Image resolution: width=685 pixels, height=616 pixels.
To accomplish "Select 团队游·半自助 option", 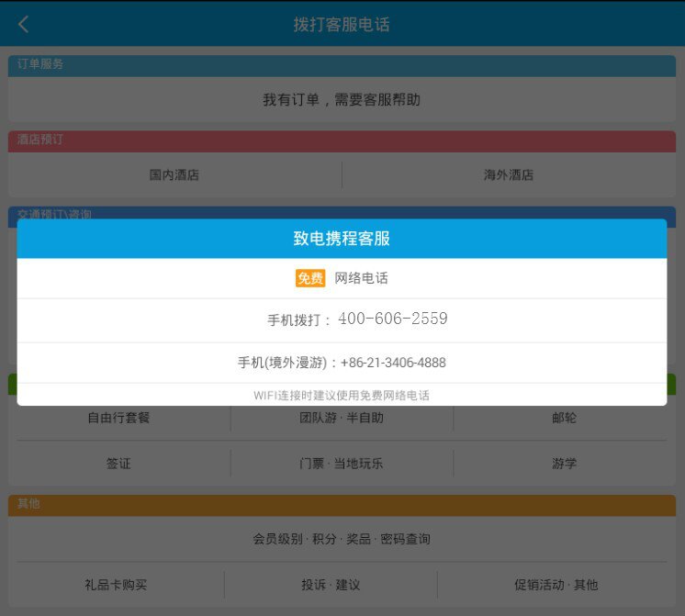I will coord(342,418).
